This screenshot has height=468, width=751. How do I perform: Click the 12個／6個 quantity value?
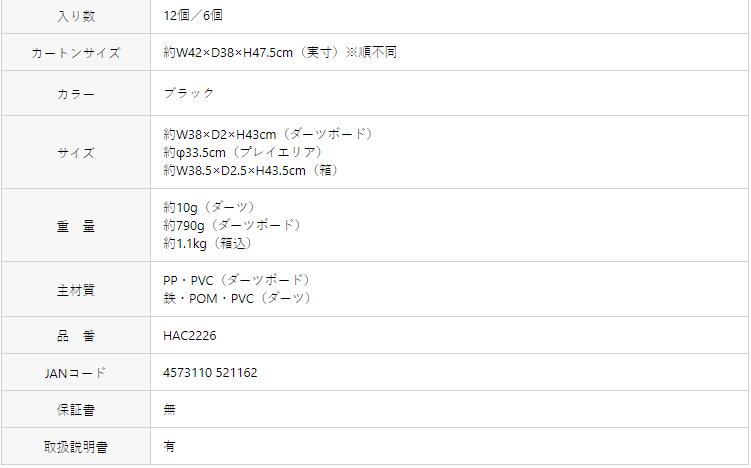click(x=193, y=16)
